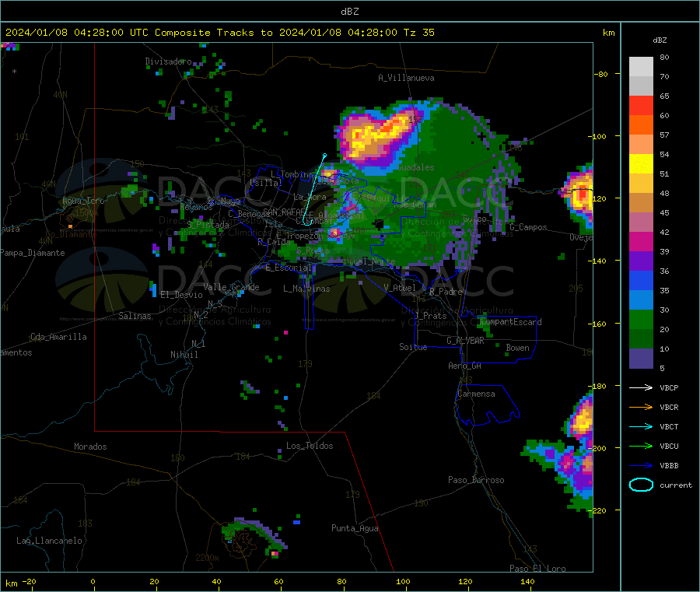Click the 'V_Atuel' map label
The image size is (700, 592).
[x=400, y=288]
